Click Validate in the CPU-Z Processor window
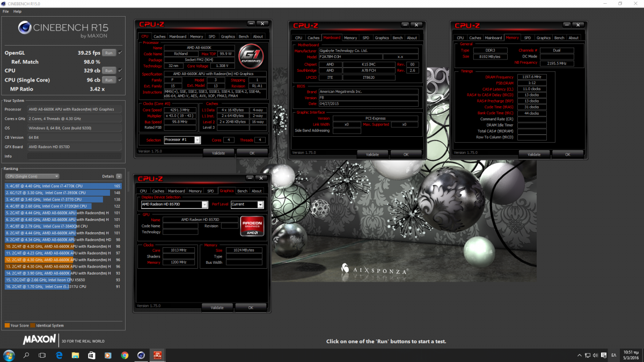This screenshot has width=644, height=362. pyautogui.click(x=217, y=152)
